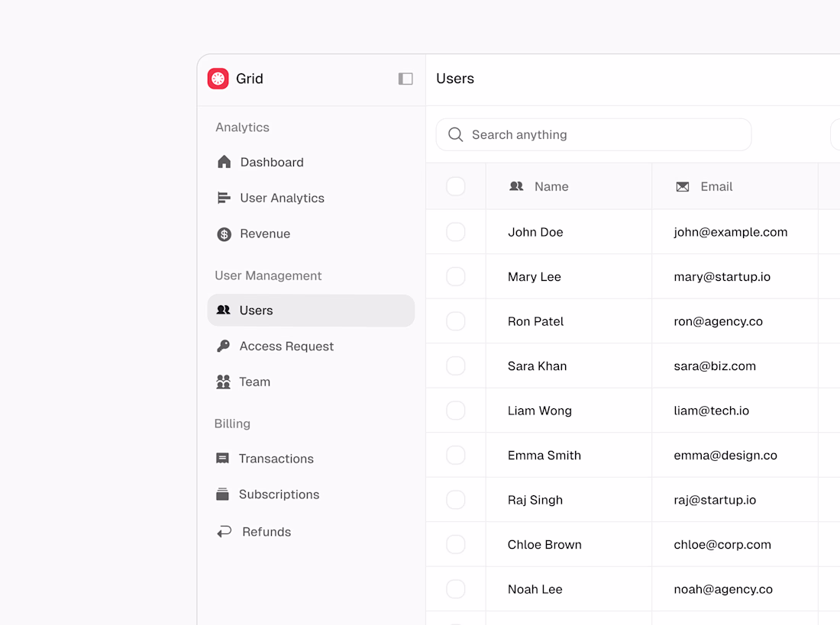Image resolution: width=840 pixels, height=625 pixels.
Task: Click the name Sara Khan
Action: (x=538, y=366)
